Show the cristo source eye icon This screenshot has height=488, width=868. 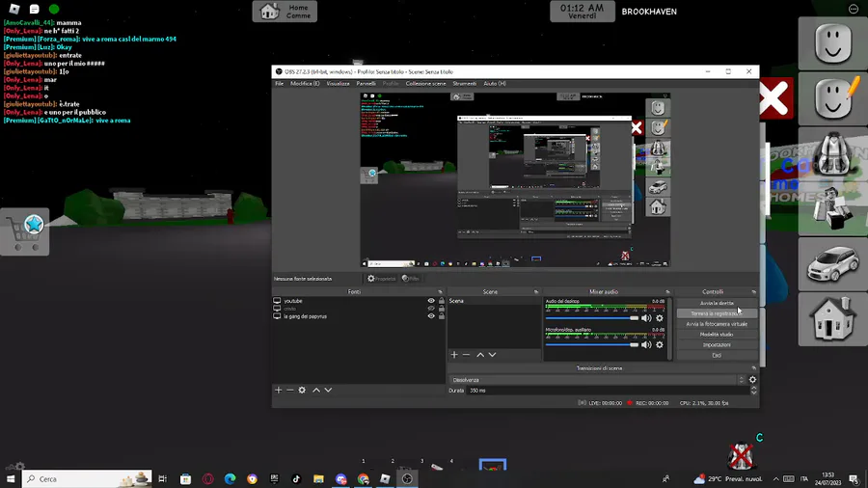tap(431, 309)
